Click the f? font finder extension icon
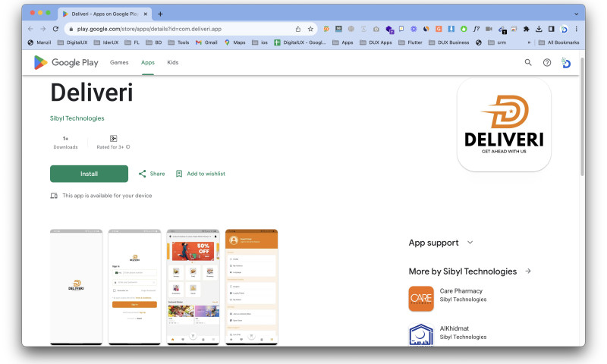The width and height of the screenshot is (607, 364). [476, 29]
